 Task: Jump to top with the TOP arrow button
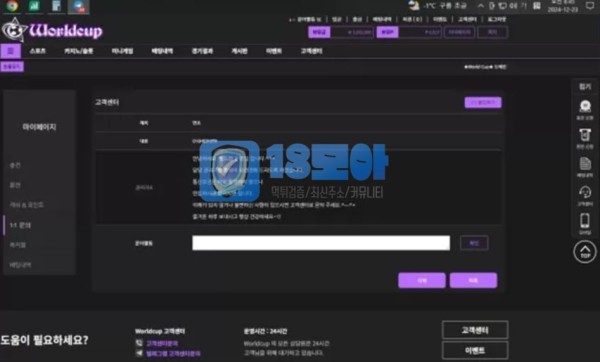click(x=585, y=252)
